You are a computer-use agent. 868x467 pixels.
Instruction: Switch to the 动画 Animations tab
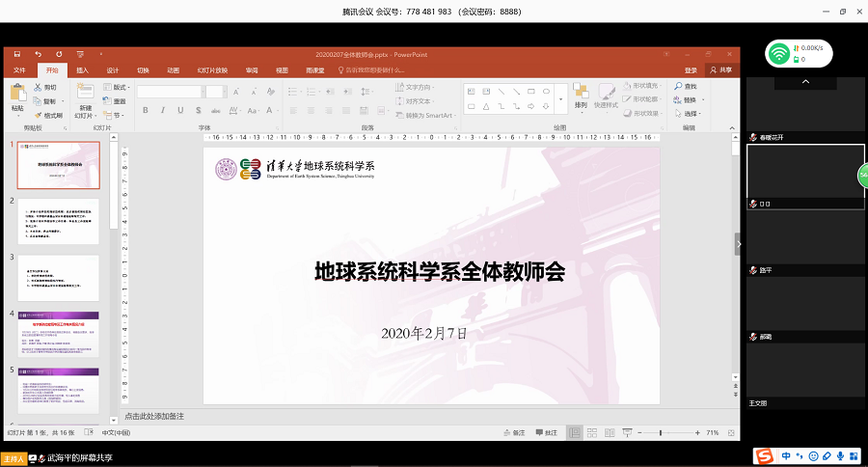coord(174,70)
